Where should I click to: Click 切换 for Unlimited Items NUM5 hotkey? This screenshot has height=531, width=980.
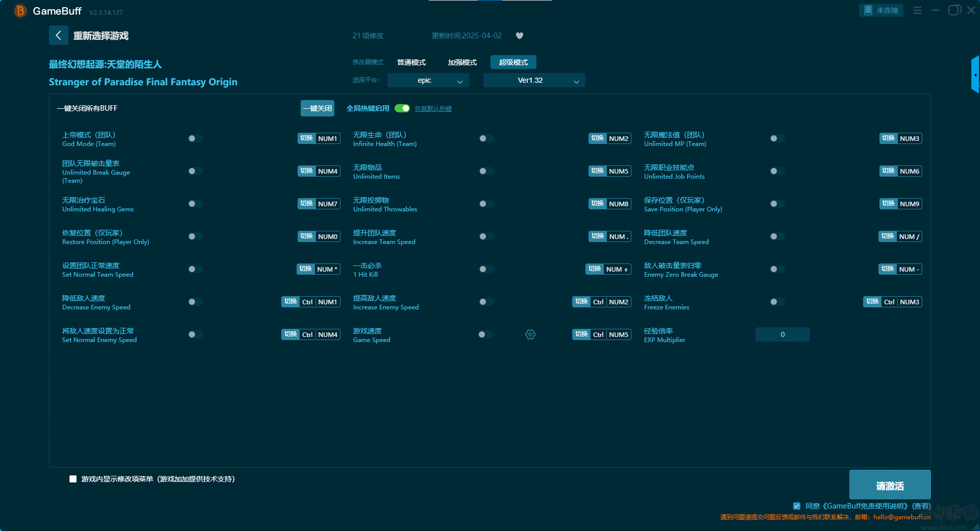pyautogui.click(x=597, y=171)
